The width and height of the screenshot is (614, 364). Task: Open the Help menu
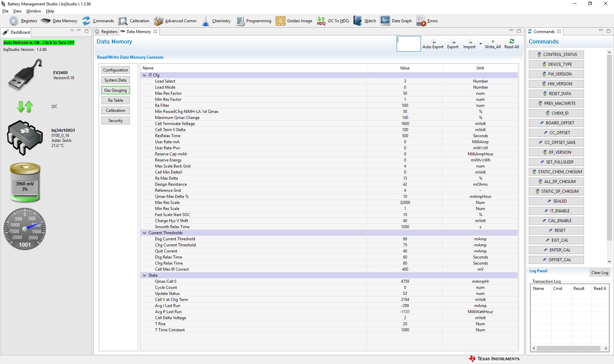[x=50, y=11]
